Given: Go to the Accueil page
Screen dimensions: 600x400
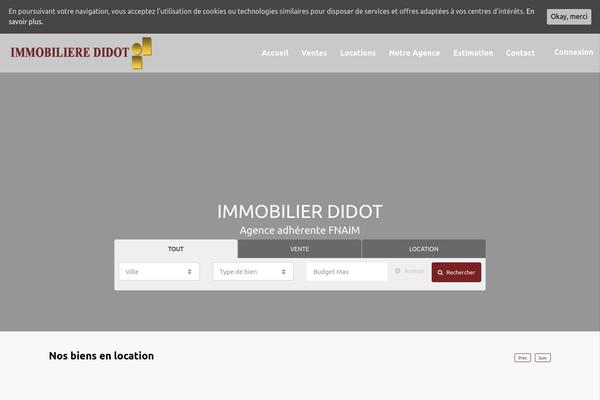Looking at the screenshot, I should pyautogui.click(x=275, y=53).
